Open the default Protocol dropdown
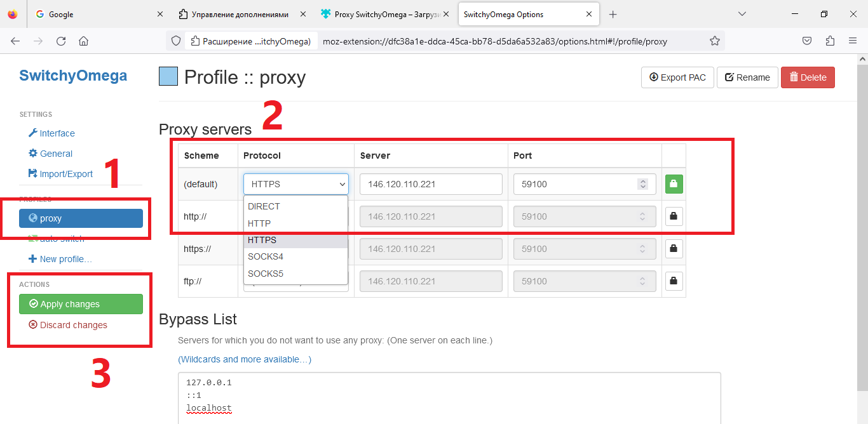The width and height of the screenshot is (868, 424). click(296, 184)
